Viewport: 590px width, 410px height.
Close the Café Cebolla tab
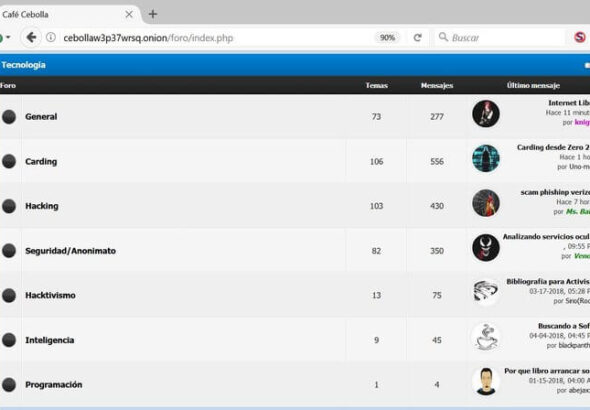coord(129,14)
